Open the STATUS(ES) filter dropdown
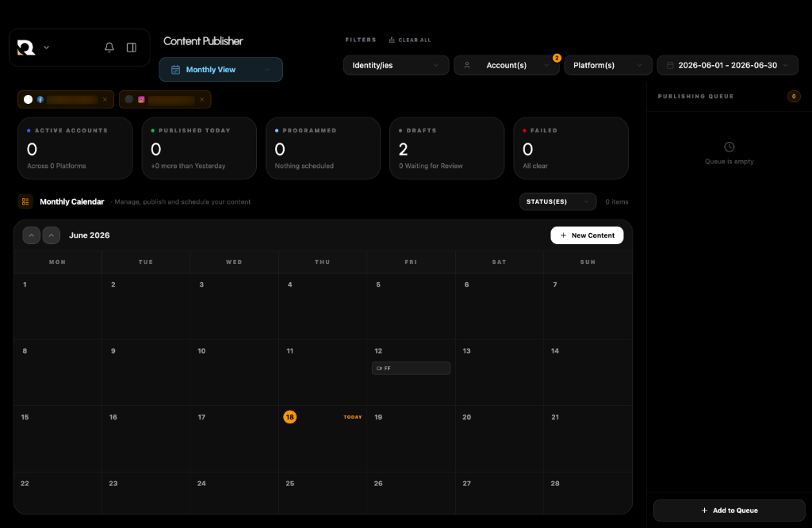Viewport: 812px width, 528px height. pyautogui.click(x=557, y=202)
